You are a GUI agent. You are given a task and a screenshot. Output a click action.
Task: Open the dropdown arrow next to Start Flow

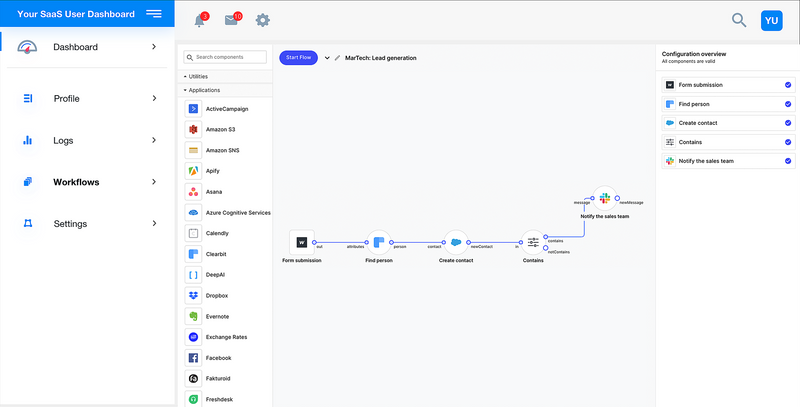pos(327,58)
